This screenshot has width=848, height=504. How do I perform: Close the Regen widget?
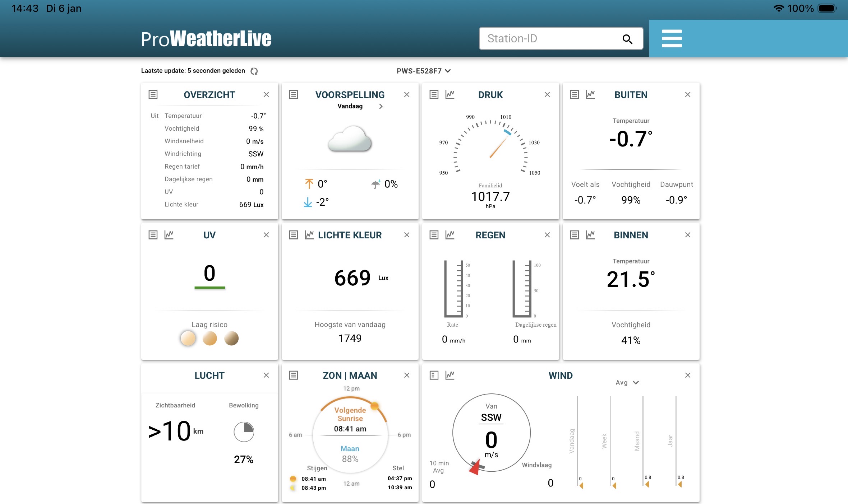547,235
